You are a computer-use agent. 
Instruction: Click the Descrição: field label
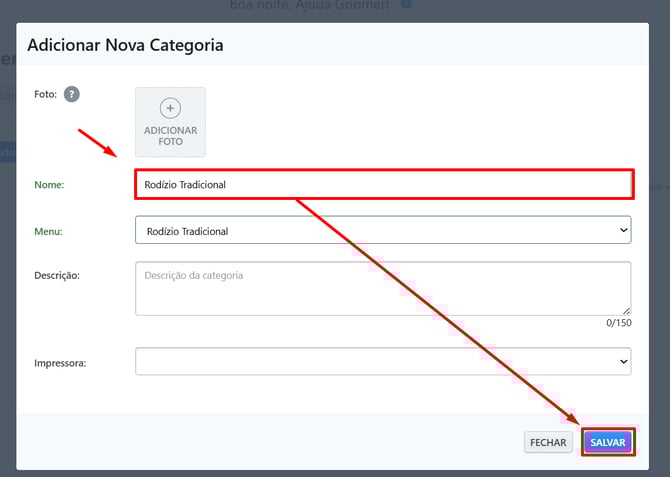(x=54, y=275)
